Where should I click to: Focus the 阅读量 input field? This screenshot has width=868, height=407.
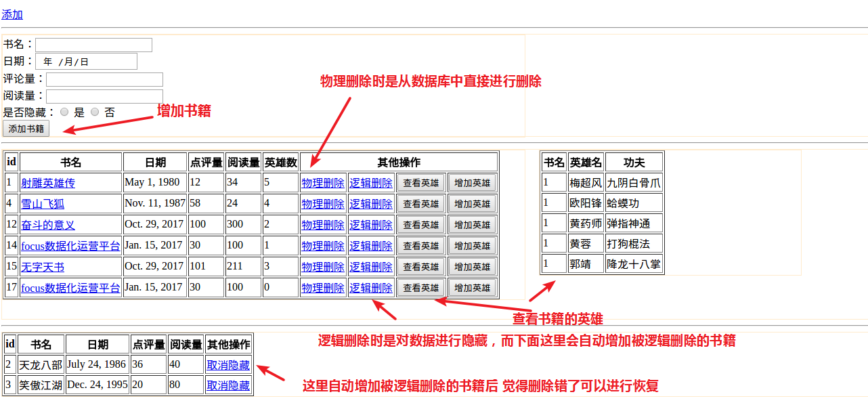104,96
